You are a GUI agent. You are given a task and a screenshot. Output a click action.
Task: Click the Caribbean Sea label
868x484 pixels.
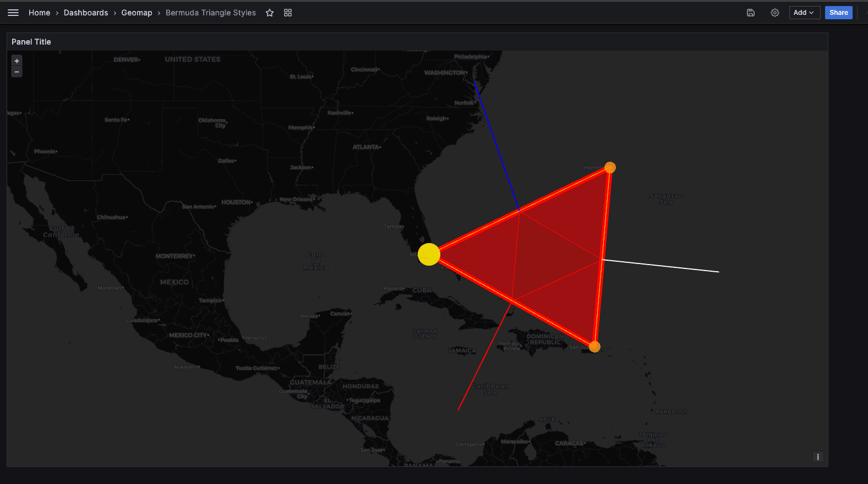490,389
